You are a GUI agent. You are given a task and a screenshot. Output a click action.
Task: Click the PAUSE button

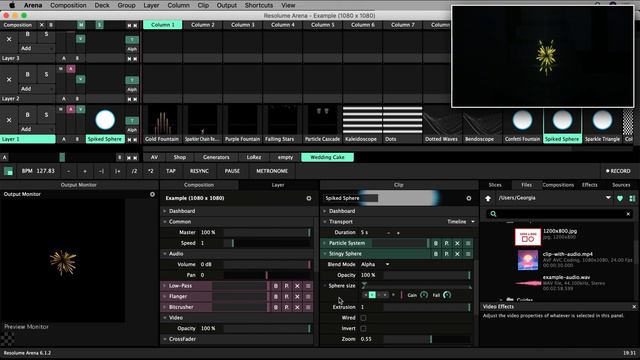[x=232, y=171]
